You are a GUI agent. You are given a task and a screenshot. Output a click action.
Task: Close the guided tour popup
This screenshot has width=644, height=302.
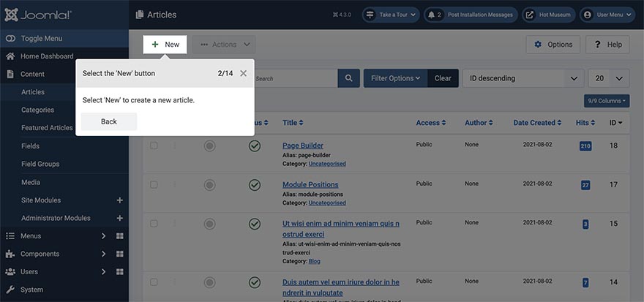pyautogui.click(x=243, y=73)
